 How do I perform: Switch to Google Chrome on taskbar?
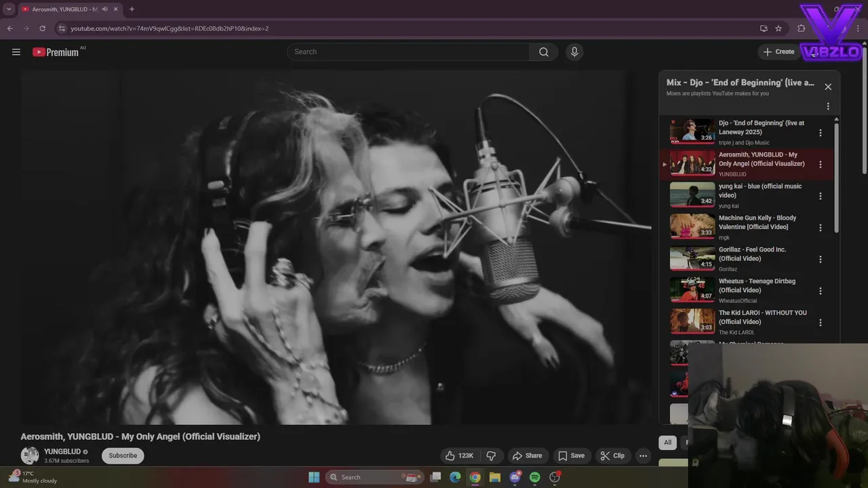pos(475,477)
